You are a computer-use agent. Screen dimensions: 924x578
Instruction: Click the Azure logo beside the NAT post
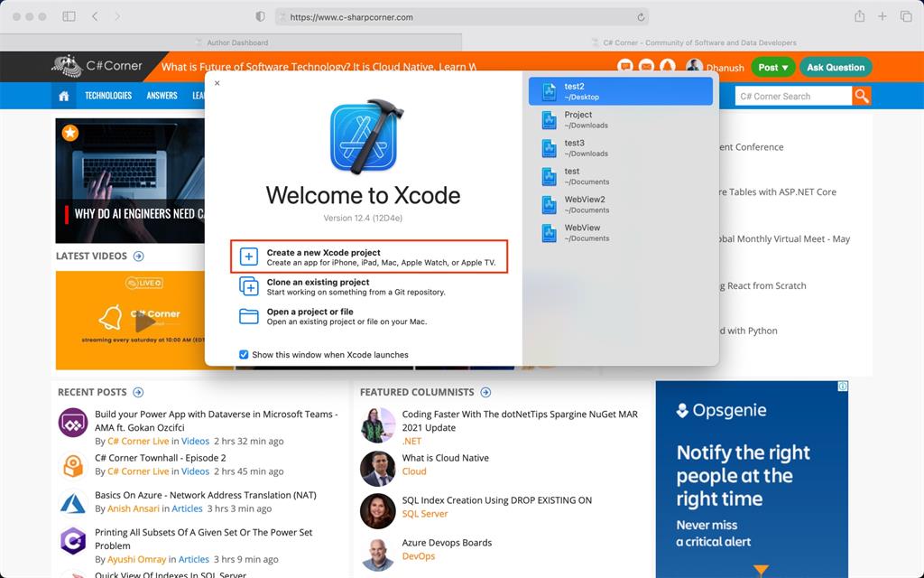coord(73,503)
